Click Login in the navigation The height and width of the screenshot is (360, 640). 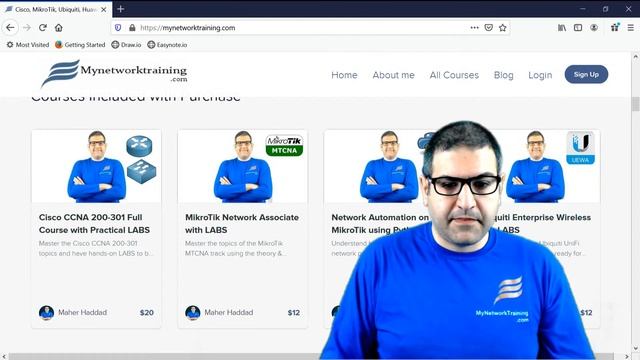pos(540,75)
